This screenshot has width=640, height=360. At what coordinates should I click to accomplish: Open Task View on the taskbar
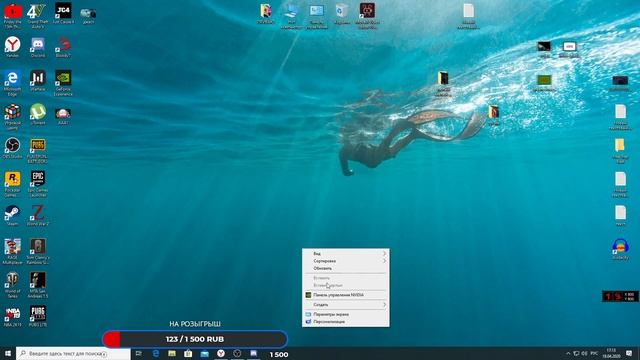tap(138, 353)
